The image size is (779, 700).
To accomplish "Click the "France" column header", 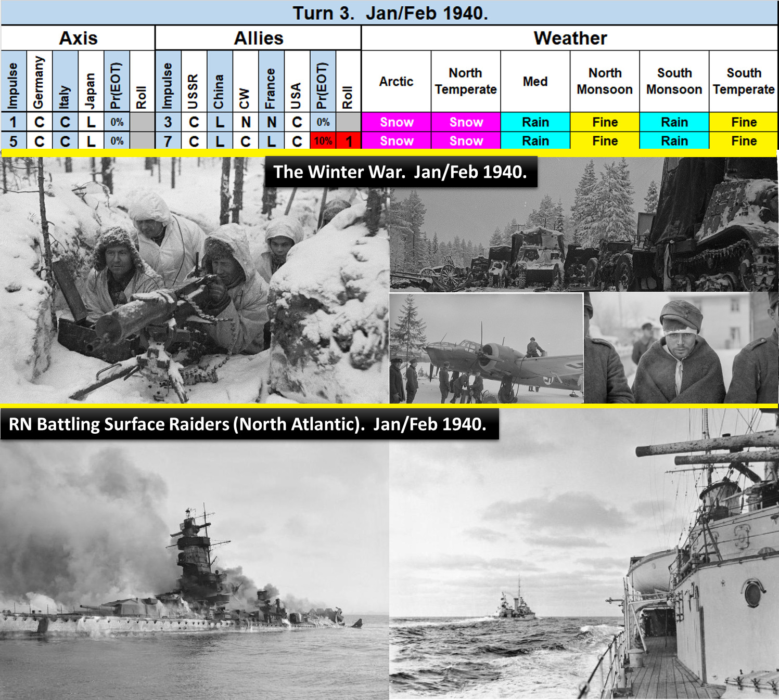I will 271,81.
